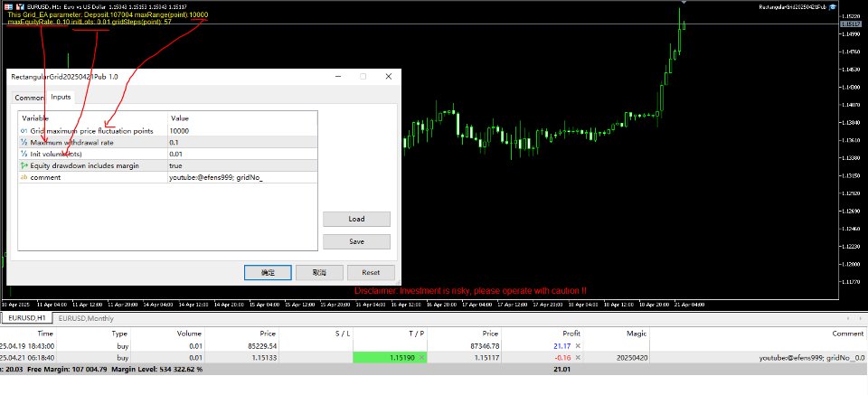This screenshot has width=868, height=395.
Task: Click the Load button
Action: [x=356, y=219]
